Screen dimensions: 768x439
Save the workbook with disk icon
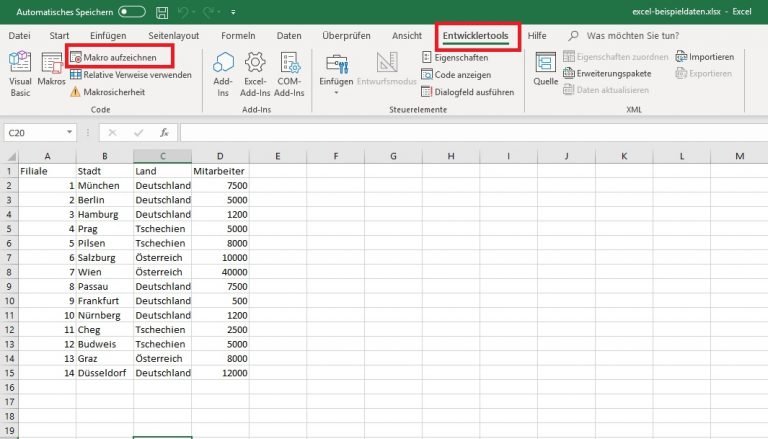pyautogui.click(x=162, y=12)
